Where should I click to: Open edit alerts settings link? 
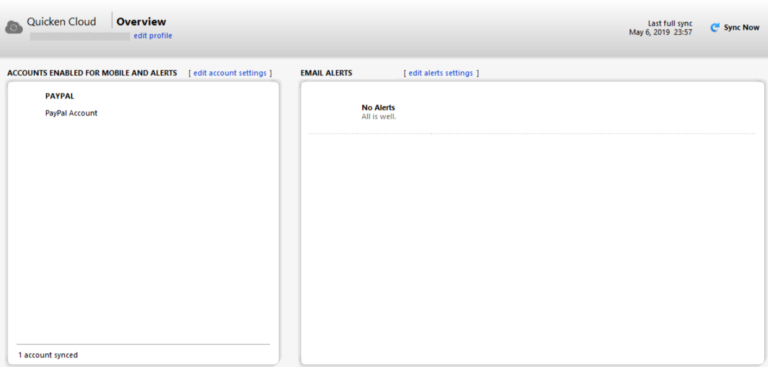coord(441,73)
